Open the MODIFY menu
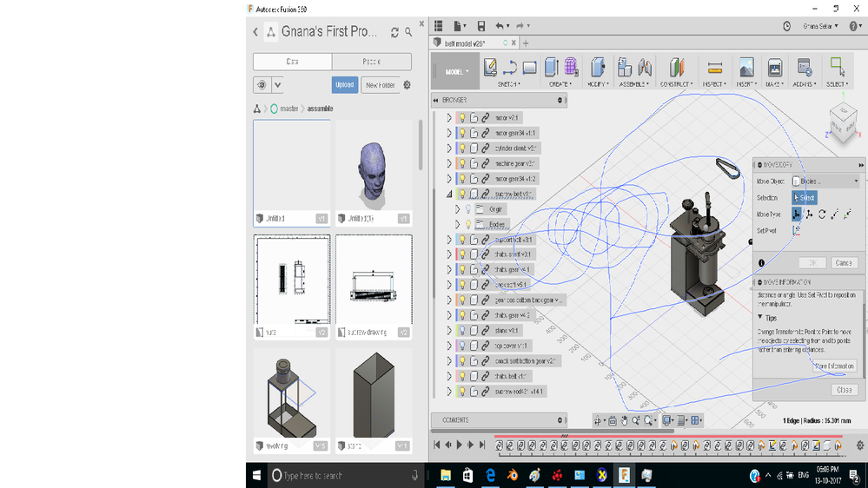 [x=598, y=84]
